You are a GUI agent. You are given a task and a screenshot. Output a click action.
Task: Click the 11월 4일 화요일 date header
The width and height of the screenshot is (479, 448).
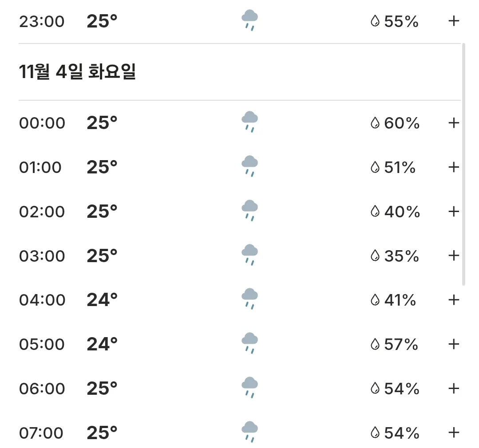[77, 72]
